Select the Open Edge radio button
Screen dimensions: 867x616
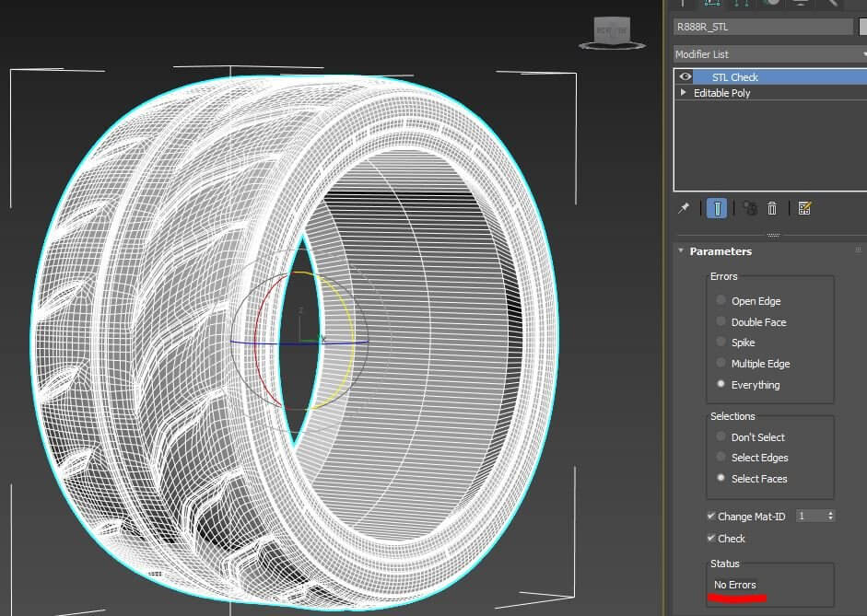coord(721,300)
